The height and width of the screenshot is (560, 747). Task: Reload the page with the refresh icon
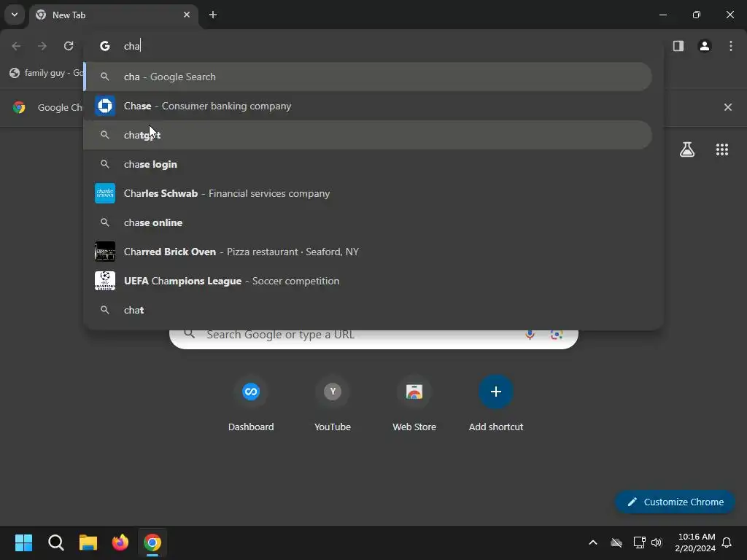(69, 46)
